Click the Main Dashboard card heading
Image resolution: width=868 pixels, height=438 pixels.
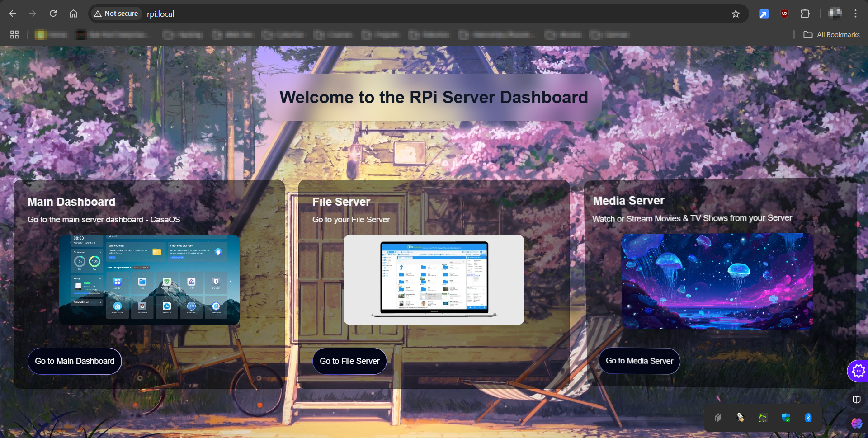coord(71,202)
